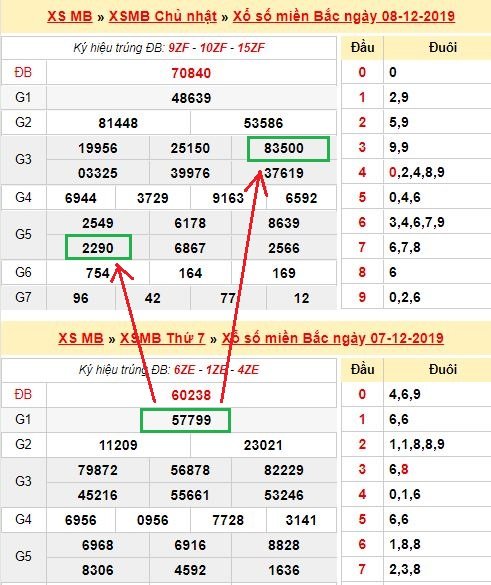
Task: Open the top XS MB link
Action: (x=70, y=16)
